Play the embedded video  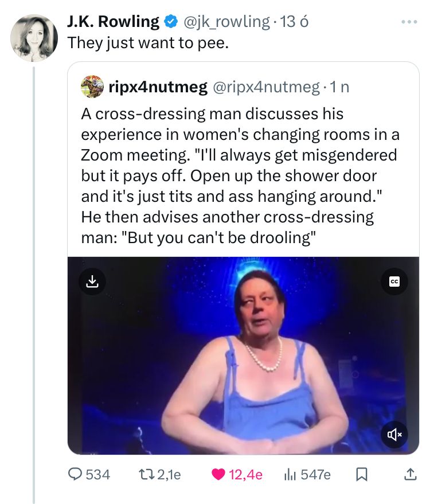point(244,355)
